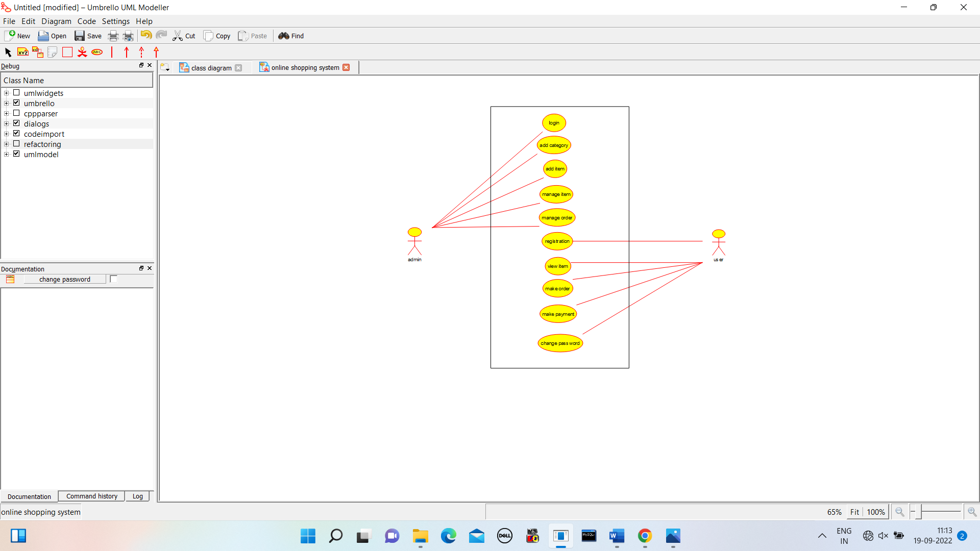Open the Diagram menu
The width and height of the screenshot is (980, 551).
[56, 21]
